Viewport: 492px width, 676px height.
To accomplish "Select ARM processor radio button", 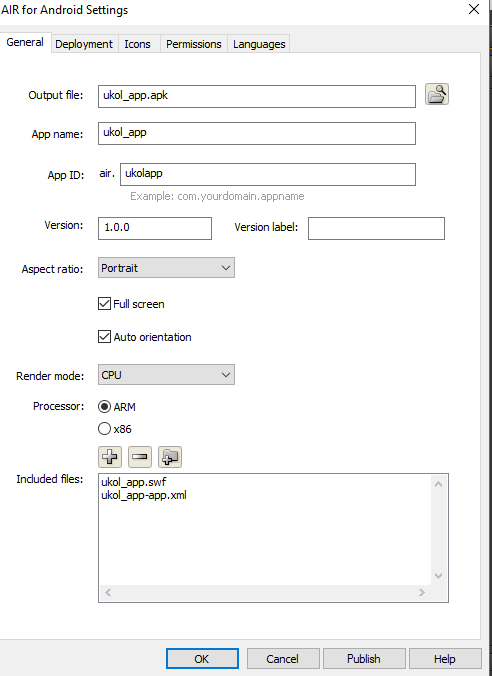I will point(104,406).
